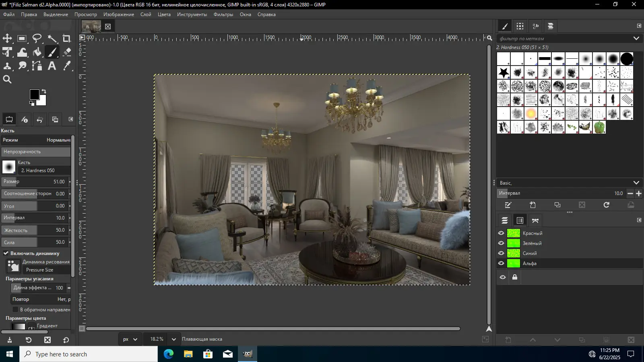Select the Eraser tool
Viewport: 644px width, 362px height.
pyautogui.click(x=67, y=52)
